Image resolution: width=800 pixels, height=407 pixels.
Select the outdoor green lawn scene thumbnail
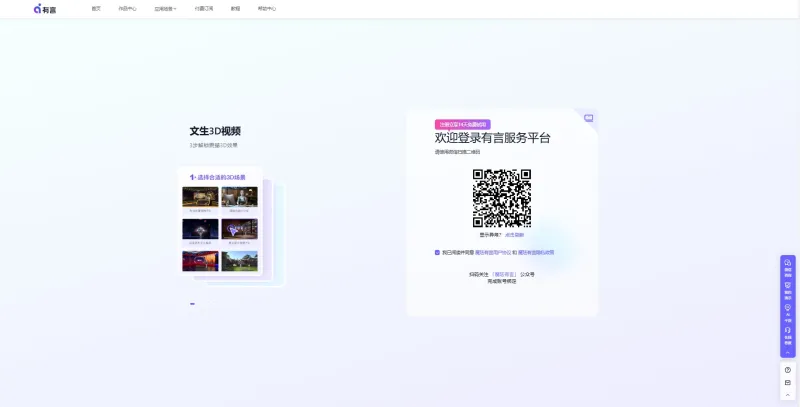coord(239,261)
